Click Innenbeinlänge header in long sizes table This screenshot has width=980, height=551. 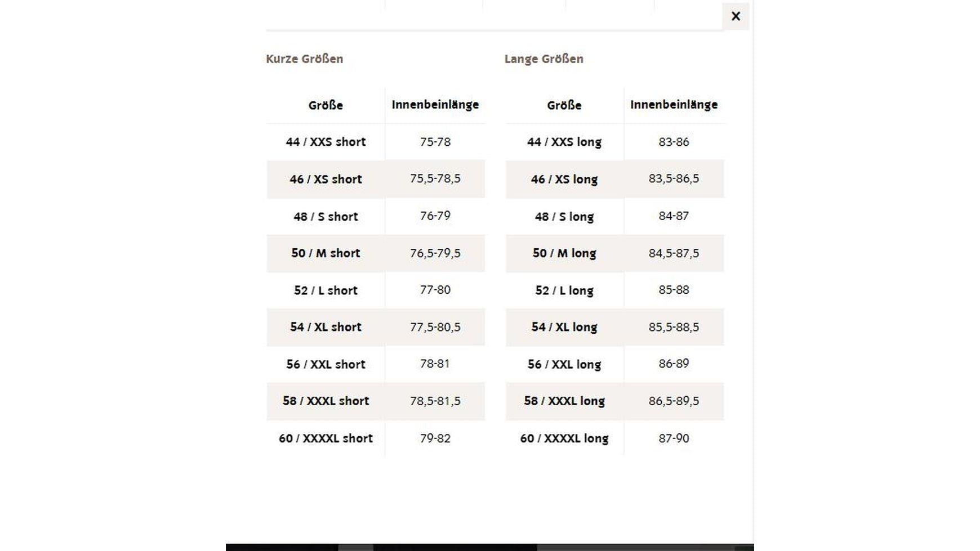[674, 105]
